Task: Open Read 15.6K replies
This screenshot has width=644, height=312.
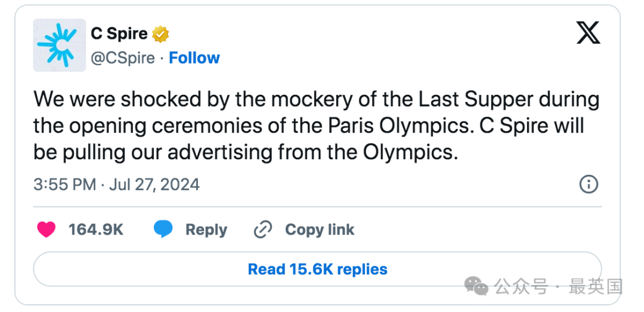Action: (x=317, y=269)
